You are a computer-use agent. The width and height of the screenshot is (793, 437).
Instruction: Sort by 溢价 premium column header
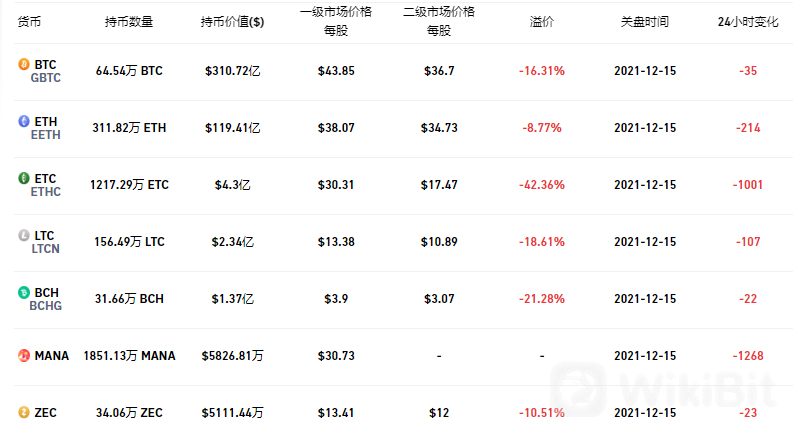tap(542, 22)
